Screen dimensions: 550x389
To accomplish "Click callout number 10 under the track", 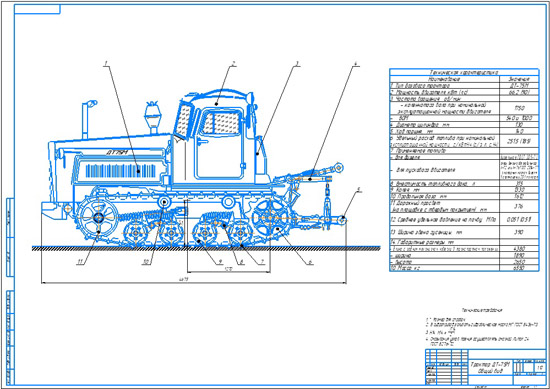I will click(x=147, y=262).
